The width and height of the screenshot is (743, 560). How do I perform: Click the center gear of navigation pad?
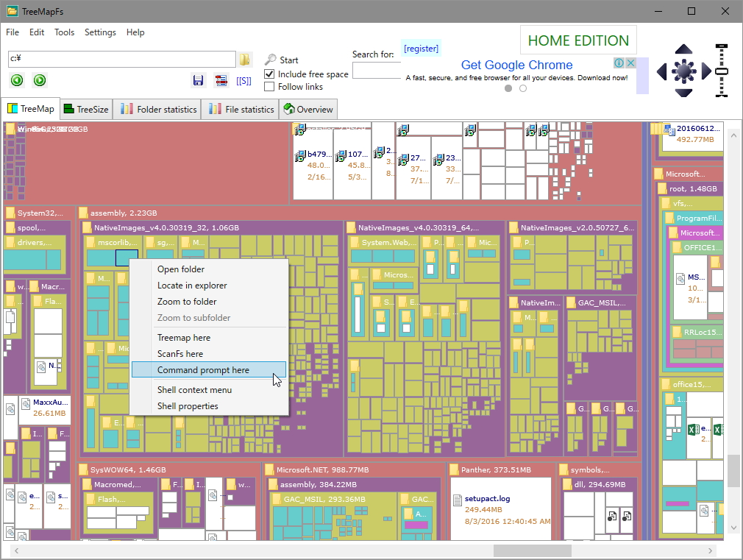tap(683, 71)
